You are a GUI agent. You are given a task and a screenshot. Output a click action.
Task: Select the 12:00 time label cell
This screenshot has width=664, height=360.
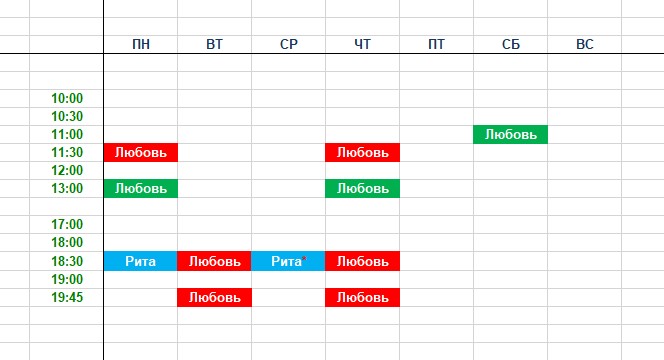[x=66, y=170]
